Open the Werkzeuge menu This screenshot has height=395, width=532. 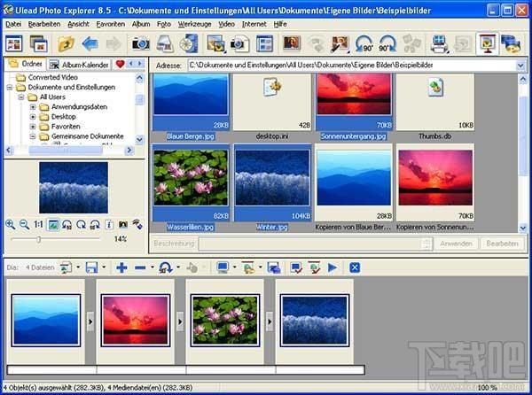point(194,24)
